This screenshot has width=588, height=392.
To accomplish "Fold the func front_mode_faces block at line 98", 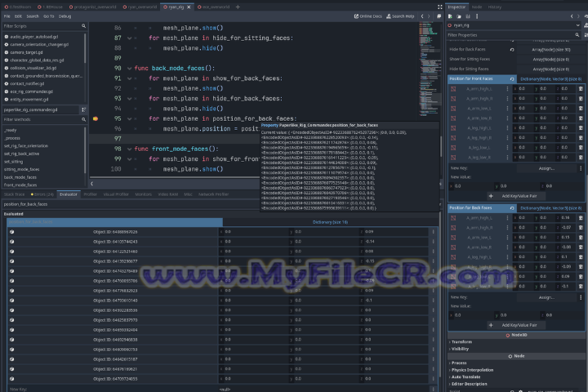I will click(x=129, y=149).
